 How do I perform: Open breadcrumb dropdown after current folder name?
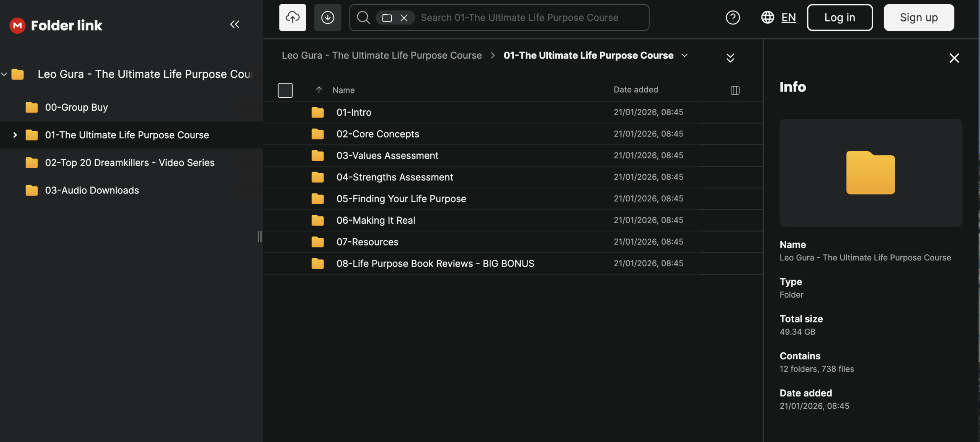click(684, 56)
